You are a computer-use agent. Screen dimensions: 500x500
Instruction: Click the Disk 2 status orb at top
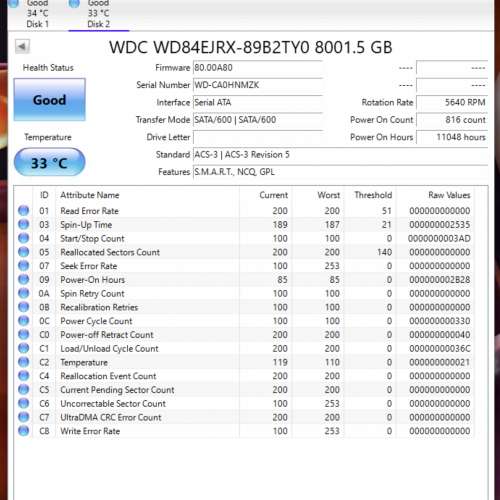pyautogui.click(x=74, y=3)
